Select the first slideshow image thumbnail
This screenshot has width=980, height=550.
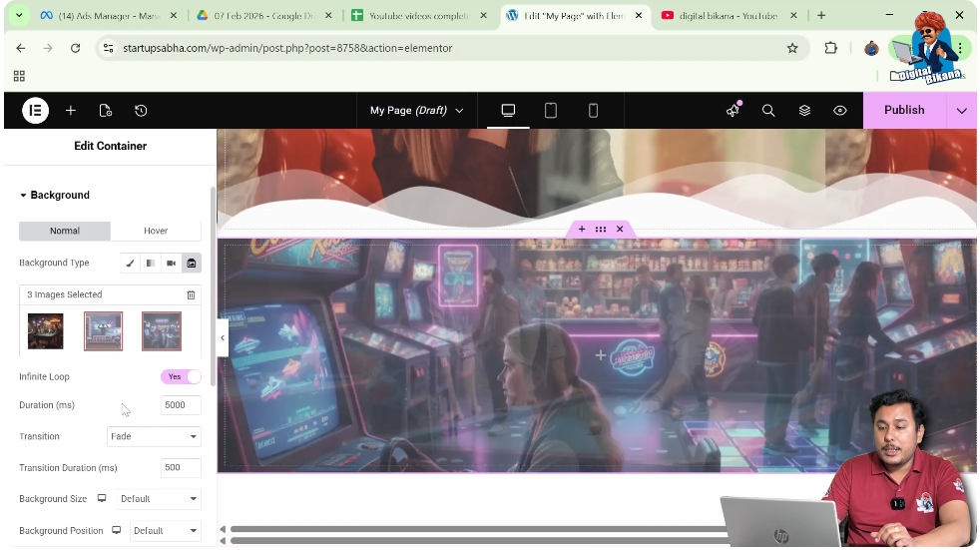[x=45, y=331]
